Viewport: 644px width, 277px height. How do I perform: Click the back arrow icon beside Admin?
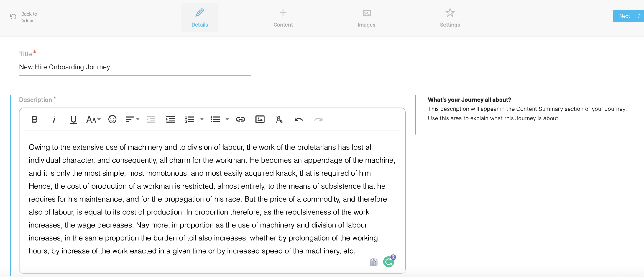click(x=13, y=17)
